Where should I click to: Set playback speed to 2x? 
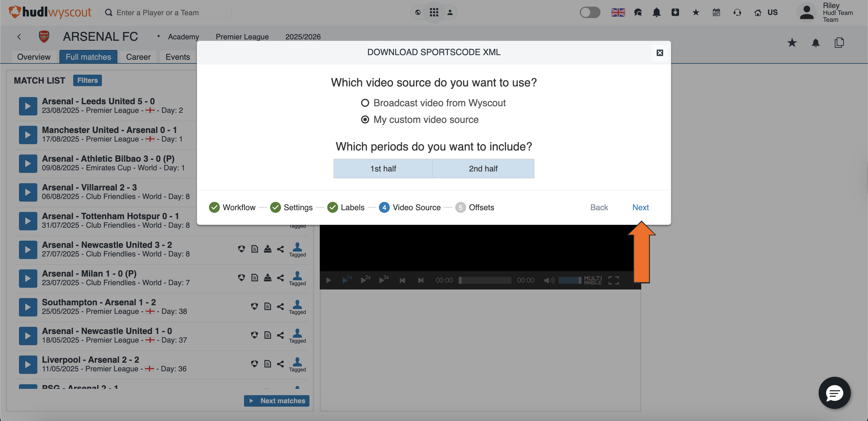[365, 279]
